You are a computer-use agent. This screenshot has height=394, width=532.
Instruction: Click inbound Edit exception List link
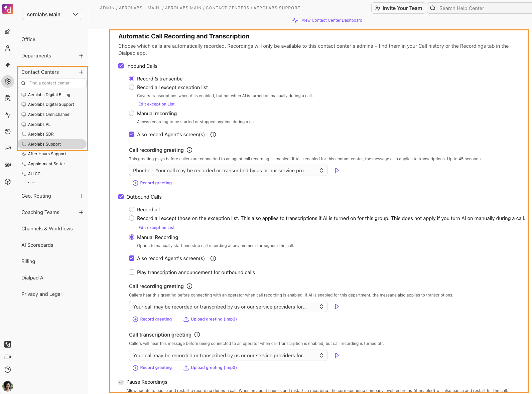(156, 104)
